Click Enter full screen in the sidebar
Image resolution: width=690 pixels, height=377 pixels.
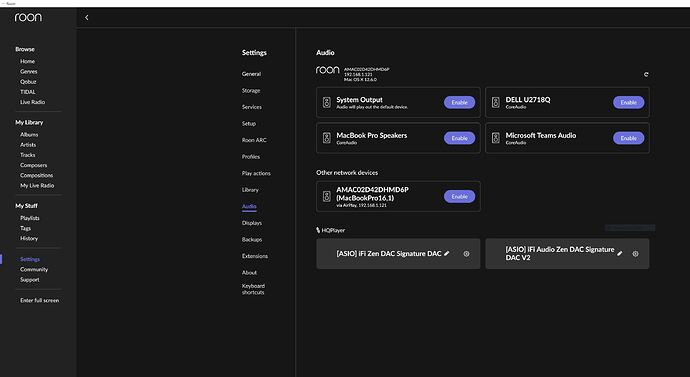coord(40,300)
